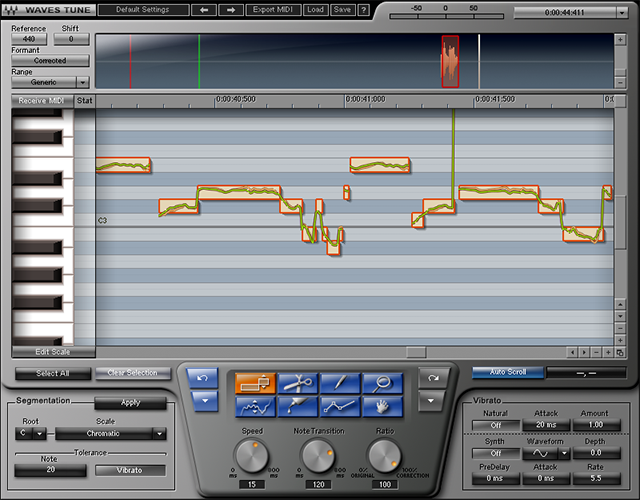Open the Scale Chromatic dropdown
Image resolution: width=640 pixels, height=500 pixels.
coord(159,433)
